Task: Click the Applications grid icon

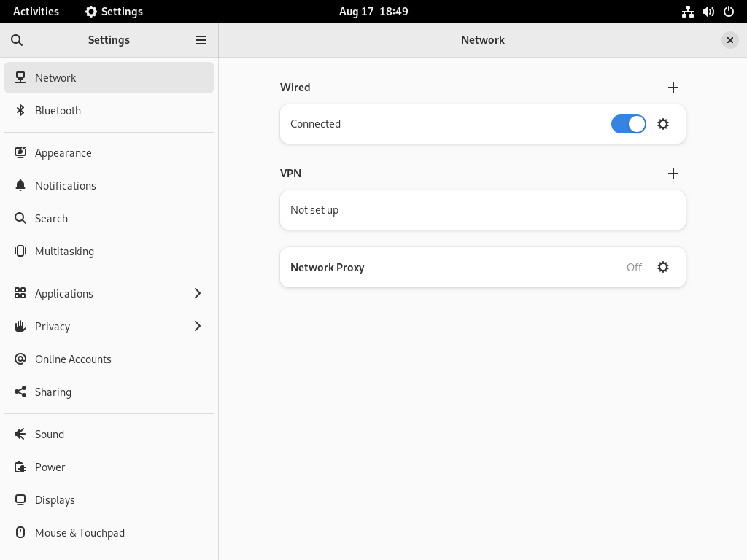Action: [20, 293]
